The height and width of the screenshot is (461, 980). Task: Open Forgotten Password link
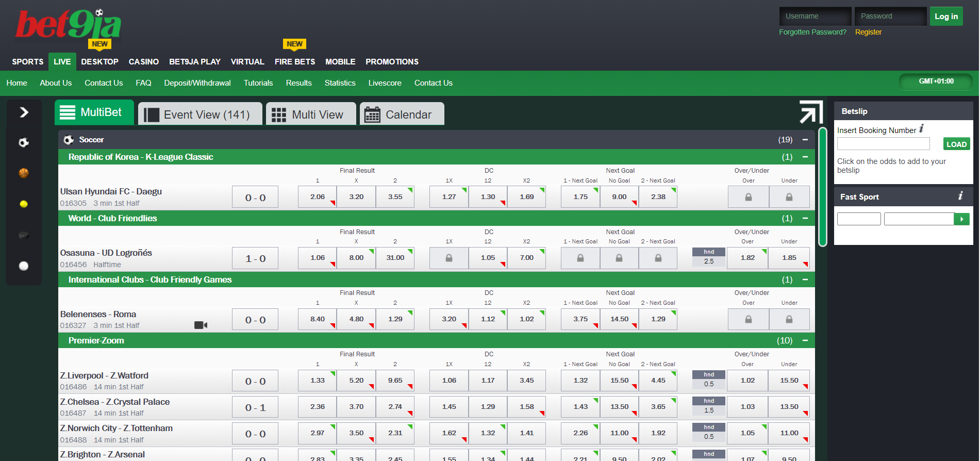coord(812,32)
